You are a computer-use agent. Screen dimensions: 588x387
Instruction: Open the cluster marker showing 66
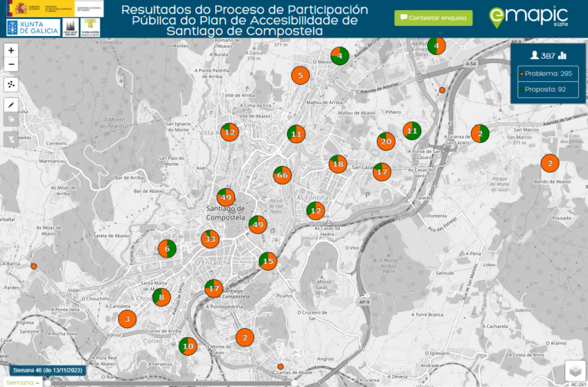283,175
